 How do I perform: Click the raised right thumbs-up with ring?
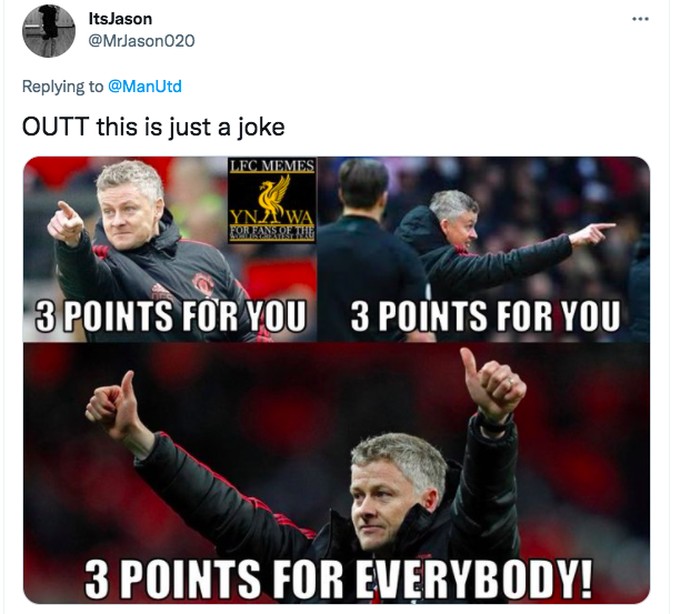(493, 384)
